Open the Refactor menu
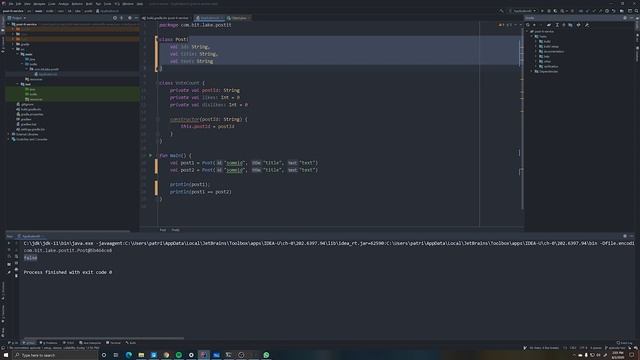640x360 pixels. (77, 4)
